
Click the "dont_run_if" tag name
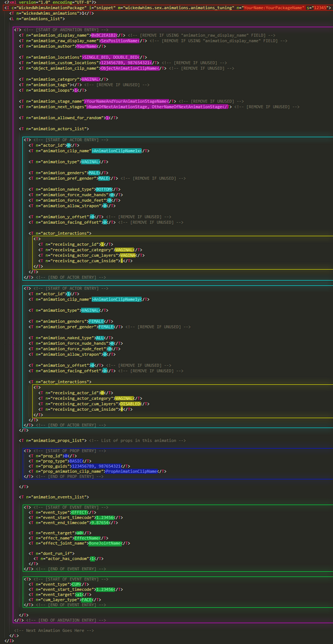pyautogui.click(x=57, y=553)
